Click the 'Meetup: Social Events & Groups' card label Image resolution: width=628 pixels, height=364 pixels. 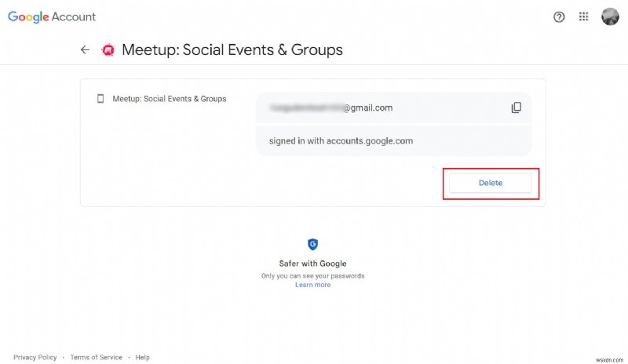click(x=170, y=99)
